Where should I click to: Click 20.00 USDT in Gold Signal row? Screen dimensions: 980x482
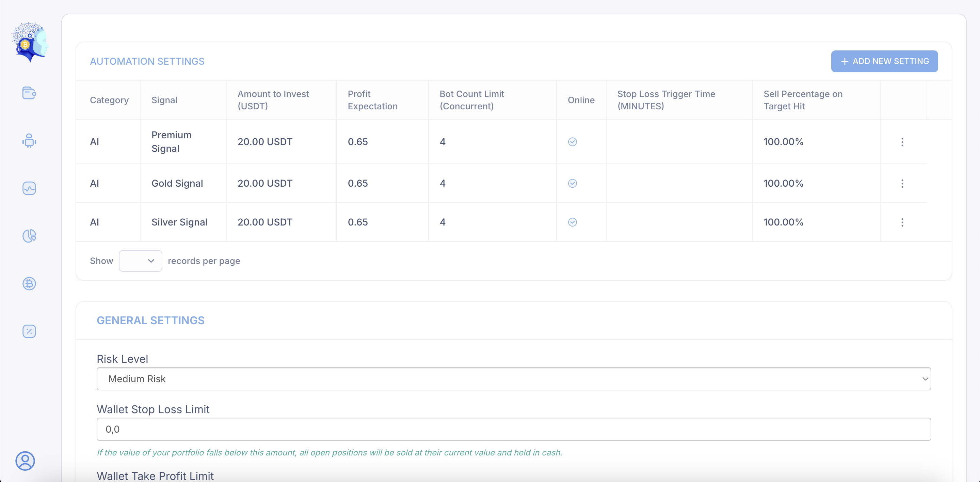click(x=265, y=184)
